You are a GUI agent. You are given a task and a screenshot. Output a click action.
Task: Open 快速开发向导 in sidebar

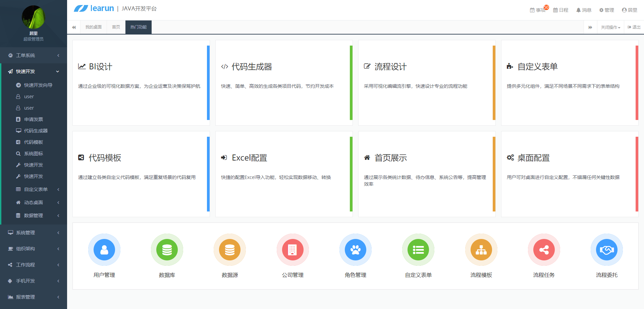[x=38, y=85]
